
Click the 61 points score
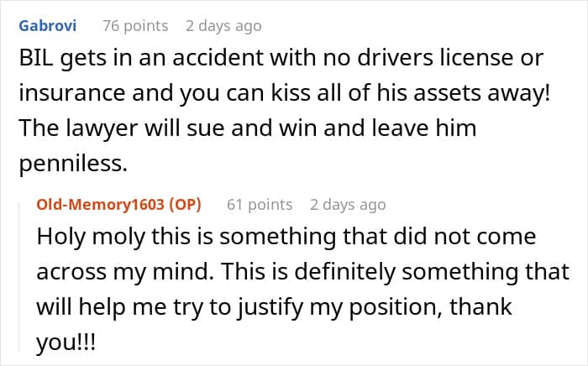click(259, 204)
